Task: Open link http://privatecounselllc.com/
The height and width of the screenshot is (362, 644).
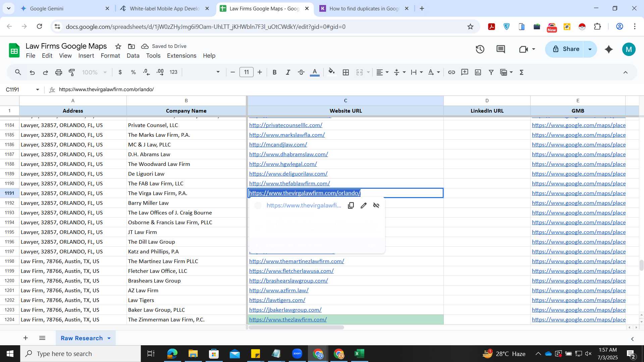Action: (286, 125)
